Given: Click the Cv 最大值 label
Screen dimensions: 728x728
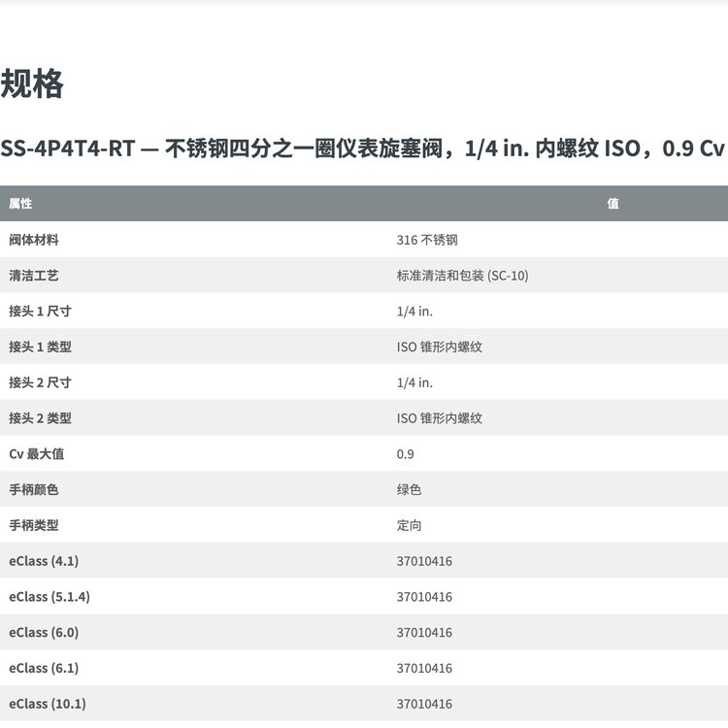Looking at the screenshot, I should 37,454.
